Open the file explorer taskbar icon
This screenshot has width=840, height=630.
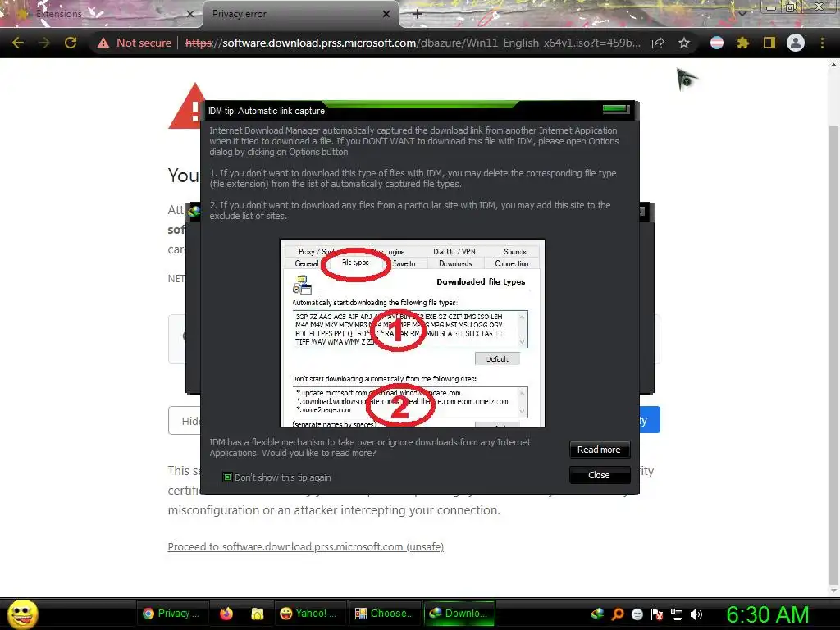(258, 614)
